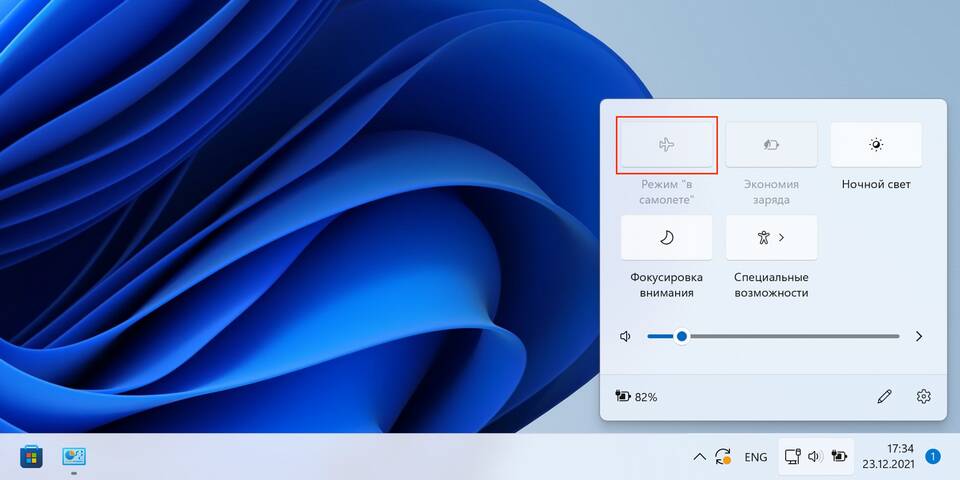
Task: Toggle Focus assist (Фокусировка внимания) moon tile
Action: tap(667, 238)
